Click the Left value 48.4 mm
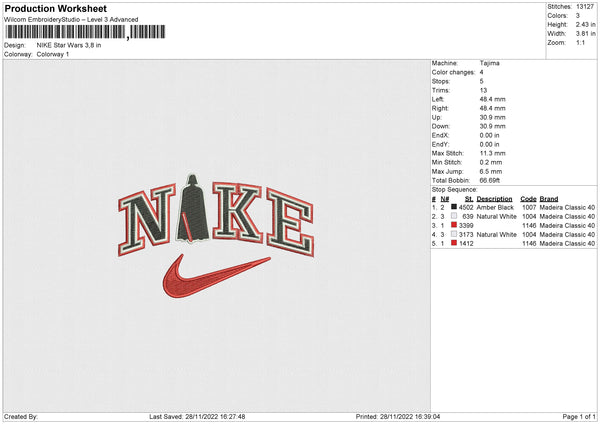The height and width of the screenshot is (424, 600). [x=492, y=99]
